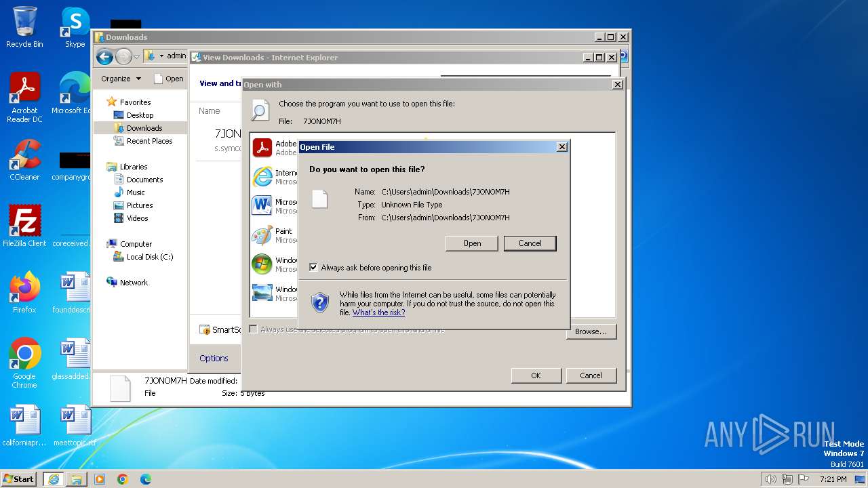Image resolution: width=868 pixels, height=488 pixels.
Task: Select 7JONOM7H file icon in details pane
Action: 119,388
